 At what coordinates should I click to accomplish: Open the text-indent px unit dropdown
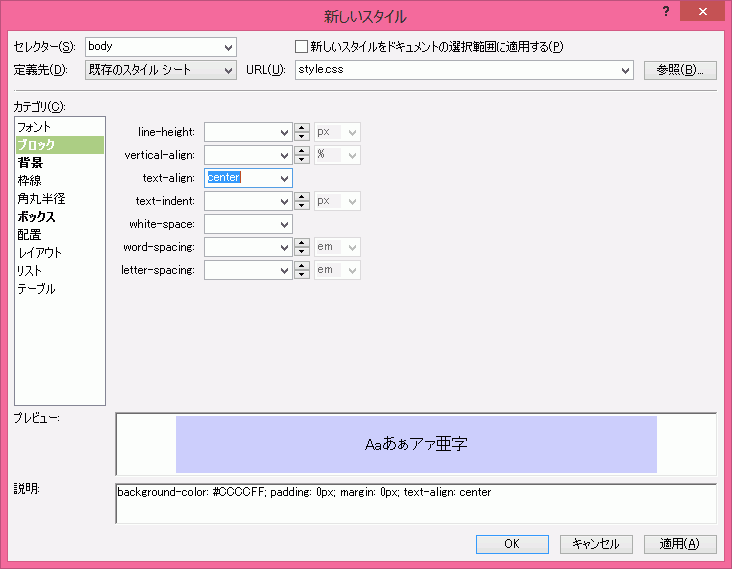coord(352,202)
